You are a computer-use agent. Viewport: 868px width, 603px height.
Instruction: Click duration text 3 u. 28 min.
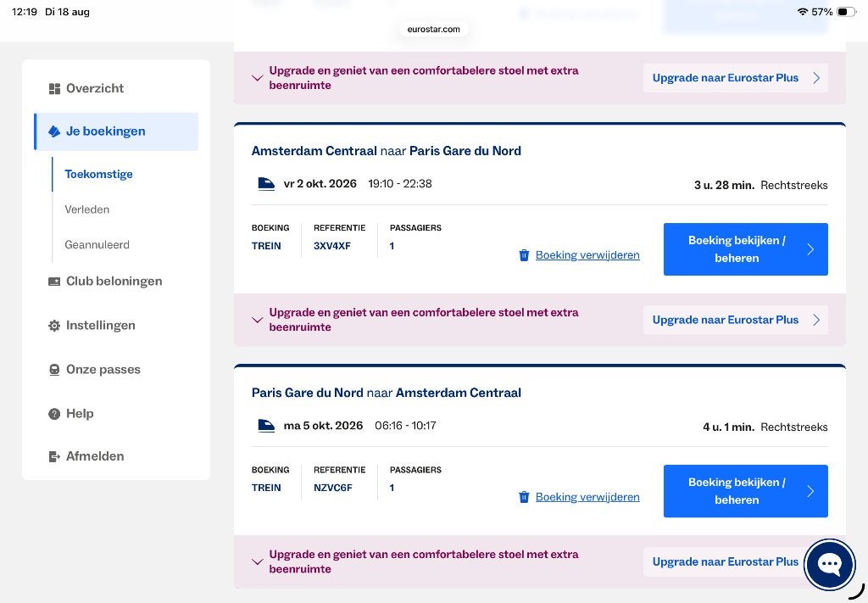[724, 186]
